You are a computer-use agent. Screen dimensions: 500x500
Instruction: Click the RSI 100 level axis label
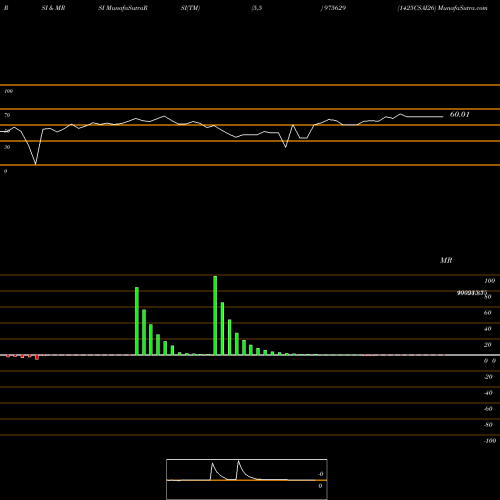click(8, 91)
